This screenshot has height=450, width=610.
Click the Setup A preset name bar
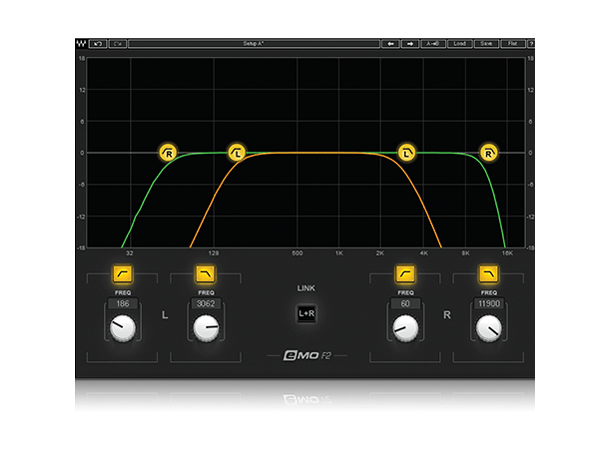254,44
